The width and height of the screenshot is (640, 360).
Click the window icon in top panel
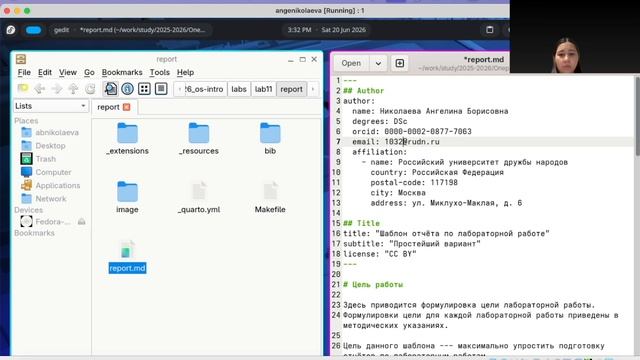pos(490,30)
